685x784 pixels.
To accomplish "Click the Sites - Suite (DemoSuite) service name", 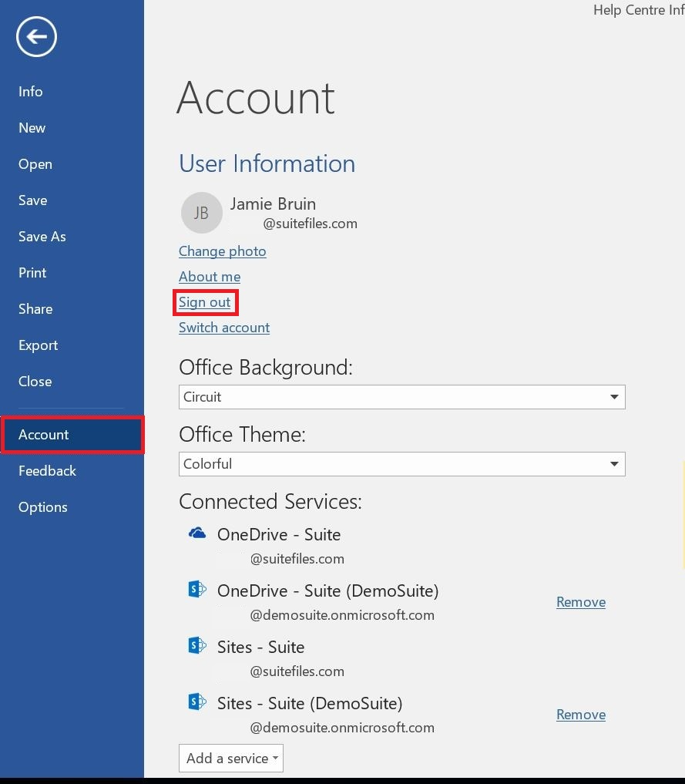I will point(310,704).
